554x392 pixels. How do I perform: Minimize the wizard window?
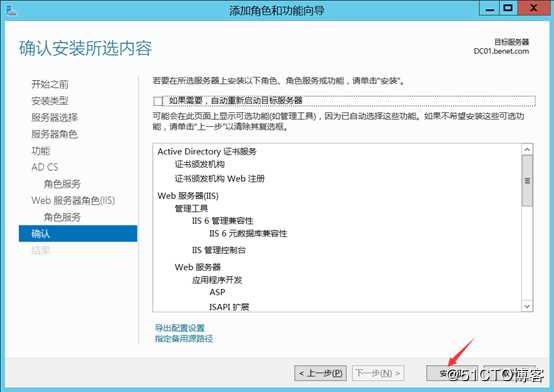tap(489, 8)
